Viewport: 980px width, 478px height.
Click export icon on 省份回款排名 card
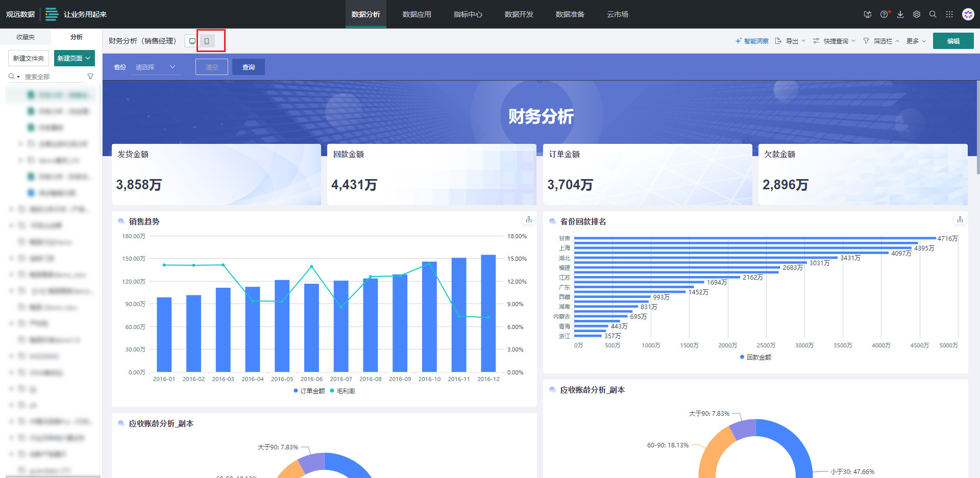(960, 219)
